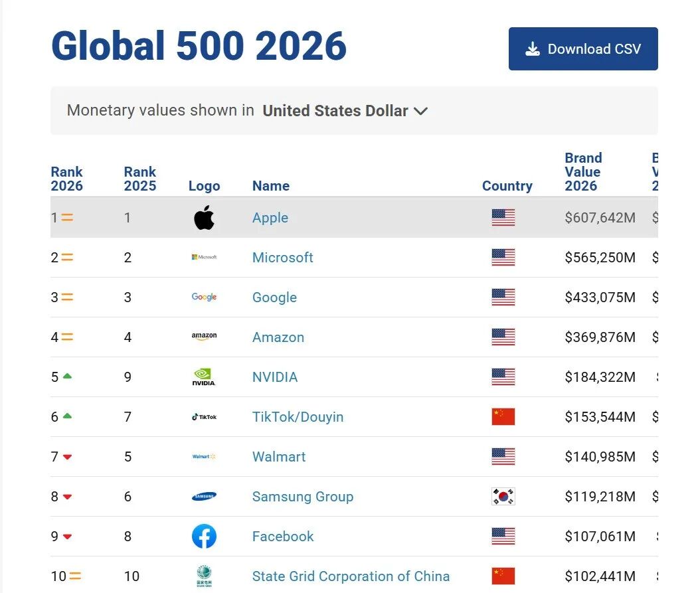Open the Walmart brand link
The height and width of the screenshot is (593, 700).
tap(279, 457)
